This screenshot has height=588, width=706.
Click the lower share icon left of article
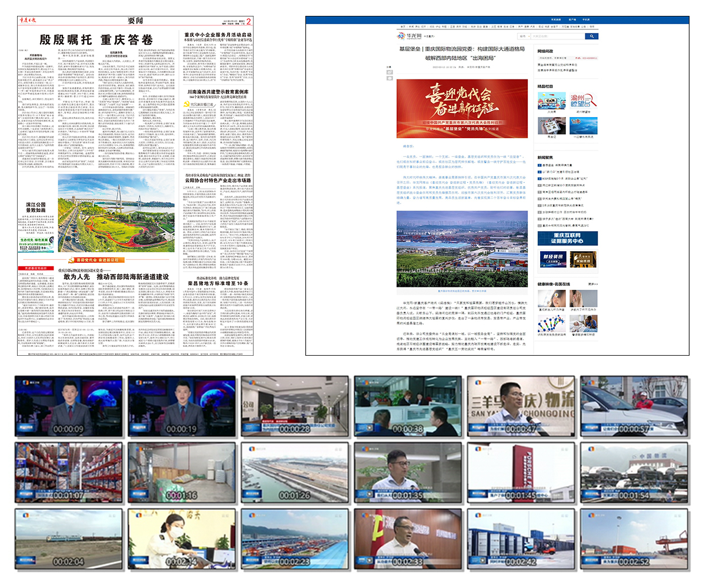click(x=389, y=79)
